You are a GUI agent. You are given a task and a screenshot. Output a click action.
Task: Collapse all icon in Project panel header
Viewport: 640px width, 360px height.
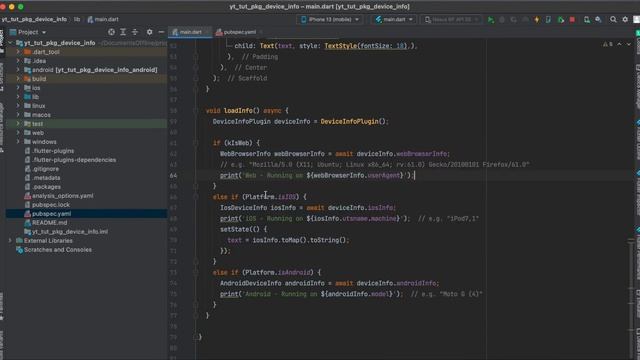coord(135,32)
